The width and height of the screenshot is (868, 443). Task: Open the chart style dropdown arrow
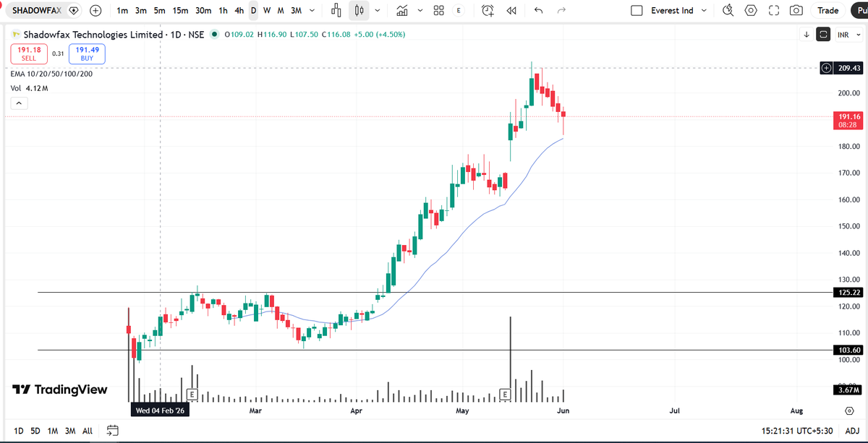(377, 10)
